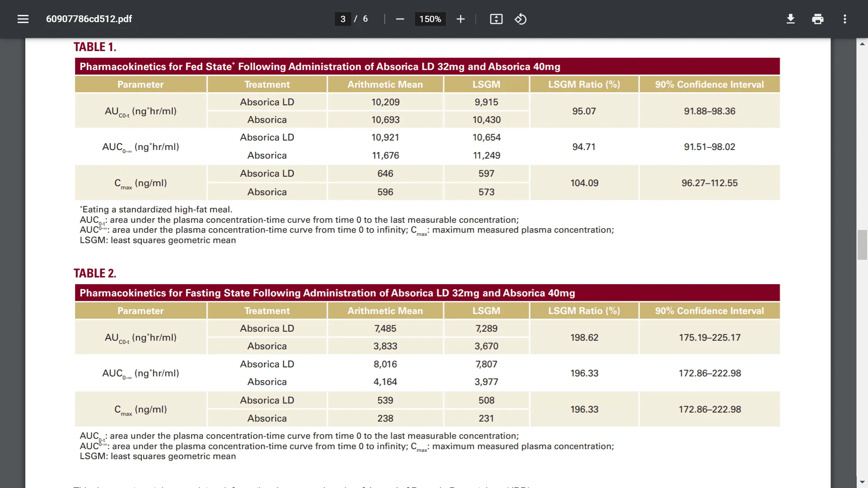Select the interval 96.27–112.55
This screenshot has width=868, height=488.
[710, 183]
